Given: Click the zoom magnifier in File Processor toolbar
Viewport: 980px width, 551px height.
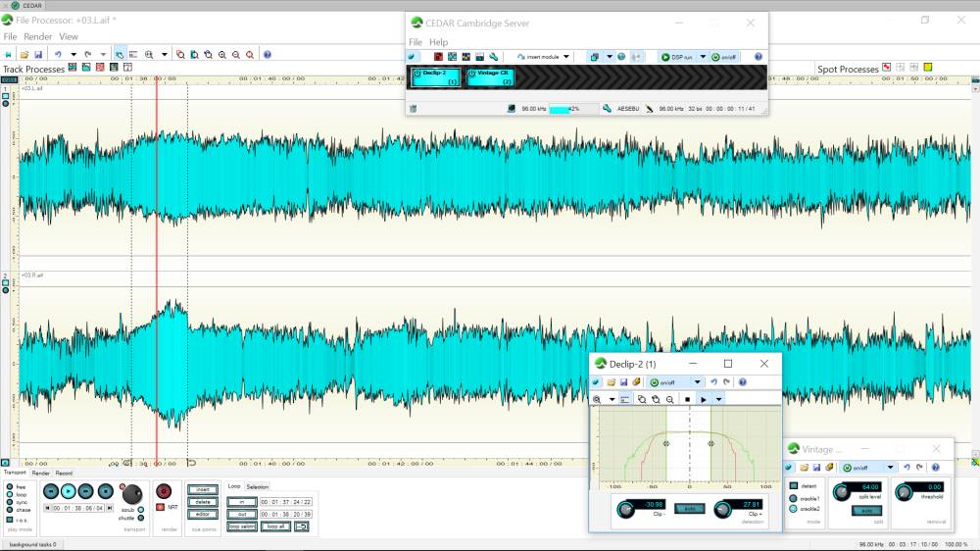Looking at the screenshot, I should [x=149, y=54].
